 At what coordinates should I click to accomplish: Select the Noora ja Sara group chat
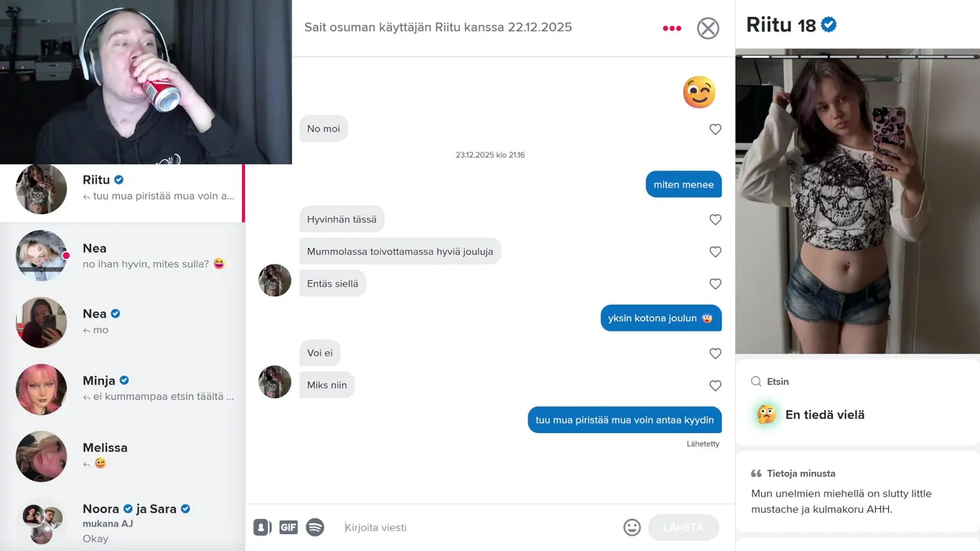tap(122, 521)
